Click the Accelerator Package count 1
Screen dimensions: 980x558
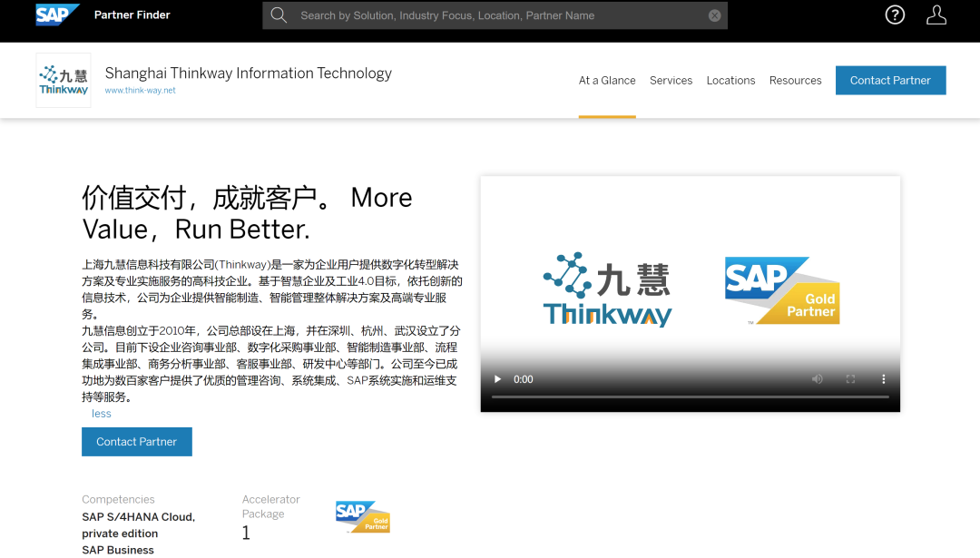pos(246,533)
